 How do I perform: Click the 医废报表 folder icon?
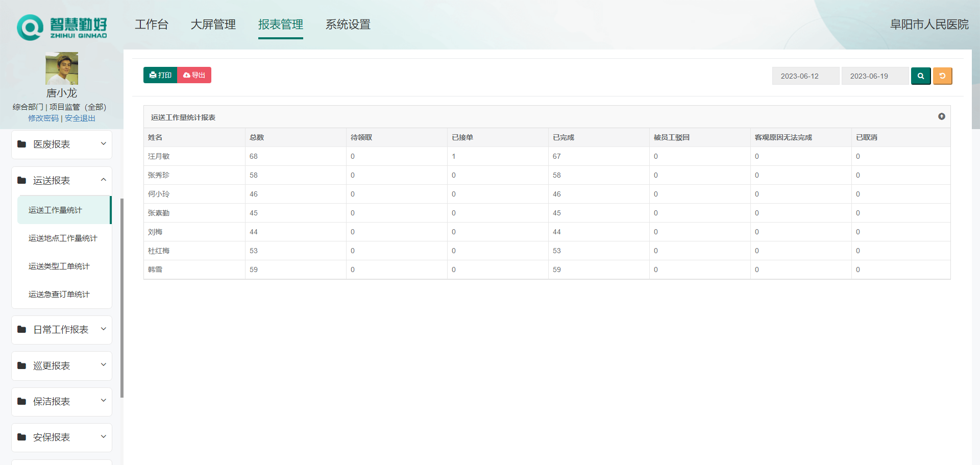pos(21,144)
